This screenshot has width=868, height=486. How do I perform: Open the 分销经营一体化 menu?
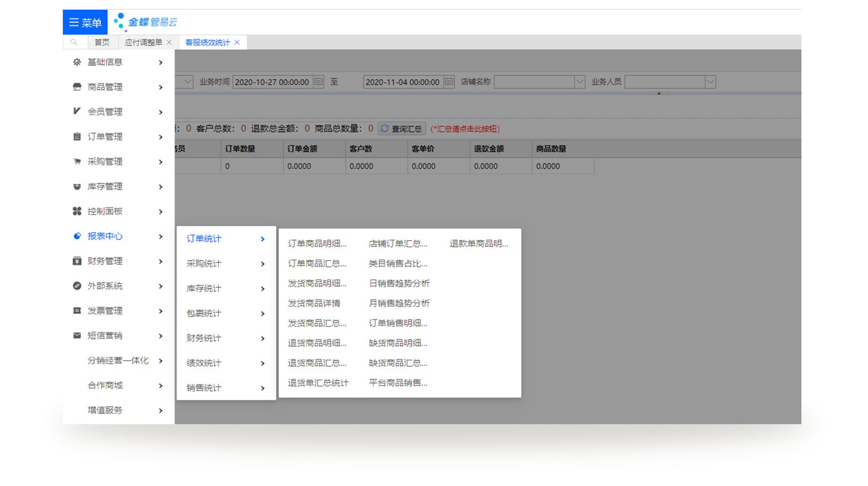tap(119, 360)
